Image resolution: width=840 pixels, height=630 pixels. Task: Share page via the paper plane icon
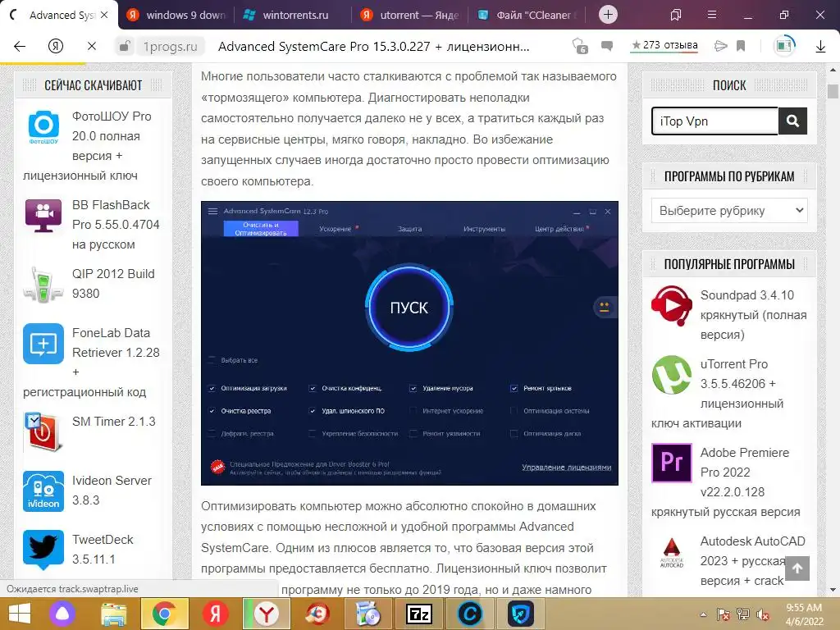click(x=720, y=46)
